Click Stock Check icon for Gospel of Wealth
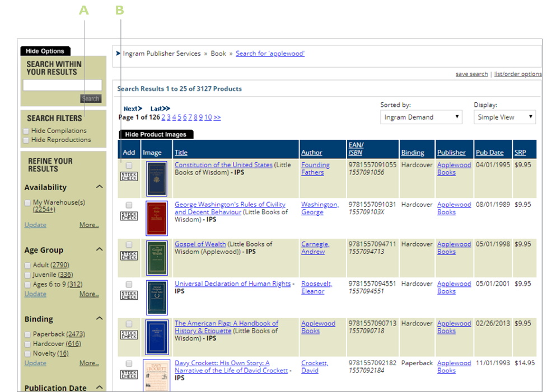The height and width of the screenshot is (392, 547). 129,256
